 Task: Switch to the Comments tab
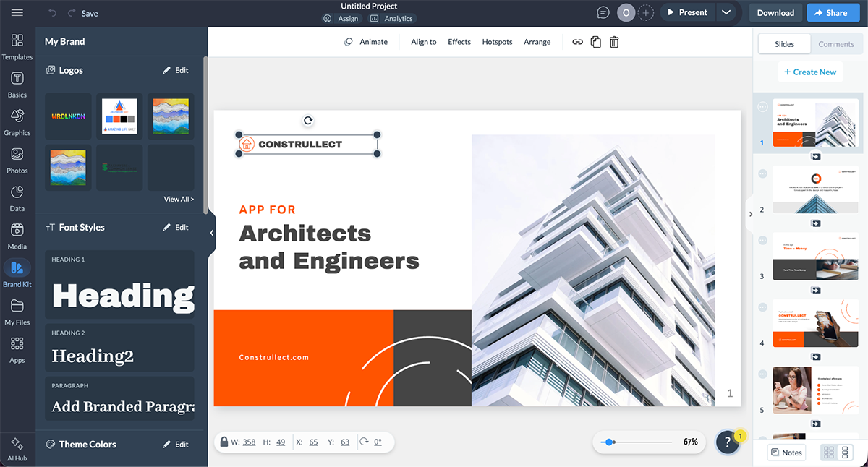pyautogui.click(x=836, y=44)
